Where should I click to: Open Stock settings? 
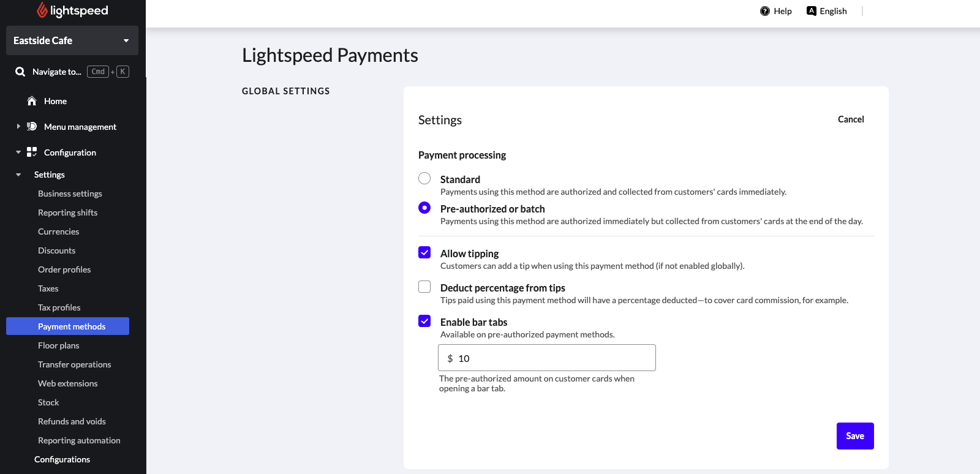[x=48, y=402]
